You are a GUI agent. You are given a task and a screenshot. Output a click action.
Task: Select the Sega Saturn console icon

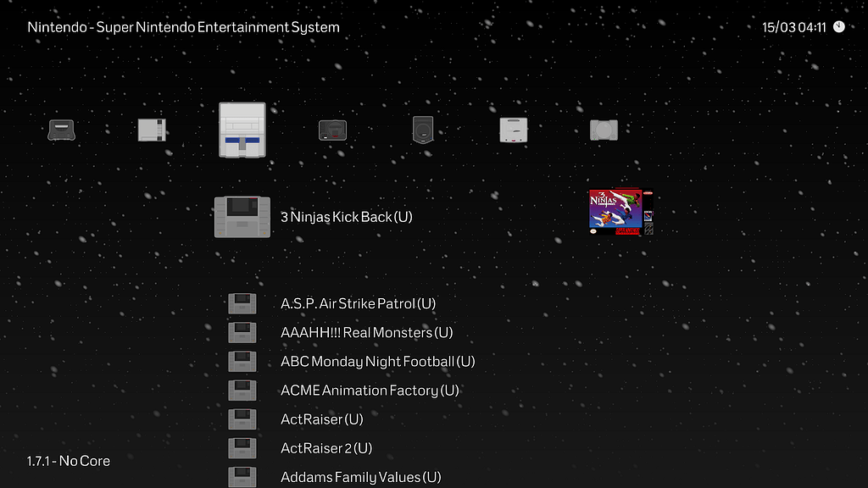tap(422, 129)
